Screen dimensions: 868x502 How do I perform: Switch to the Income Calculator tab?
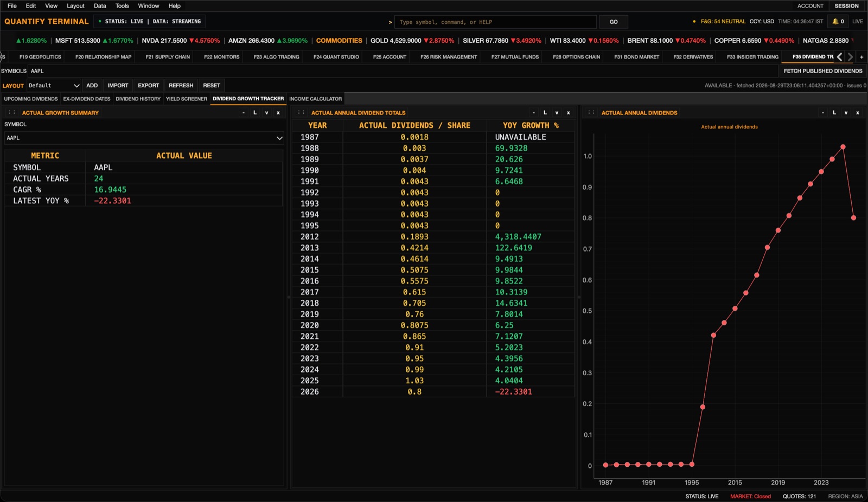click(316, 99)
